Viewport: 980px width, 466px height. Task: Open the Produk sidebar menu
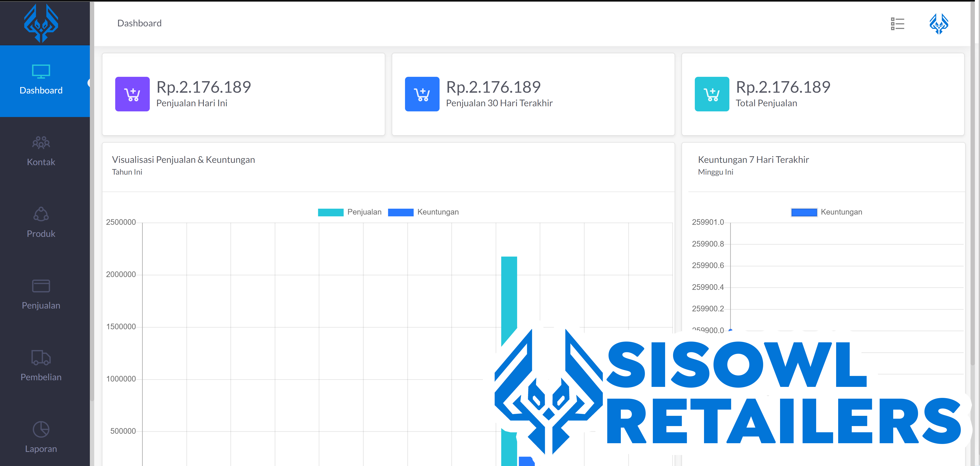pos(41,225)
